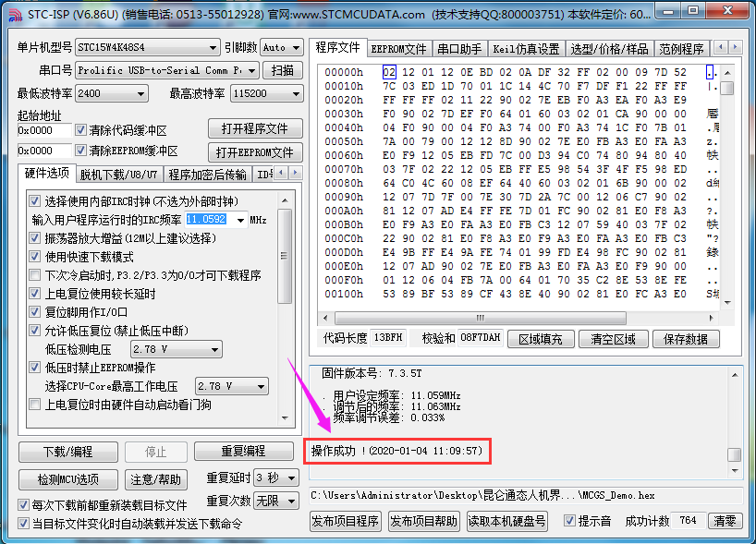Switch to 选型/价格/样品 tab
Screen dimensions: 756x544
coord(609,49)
